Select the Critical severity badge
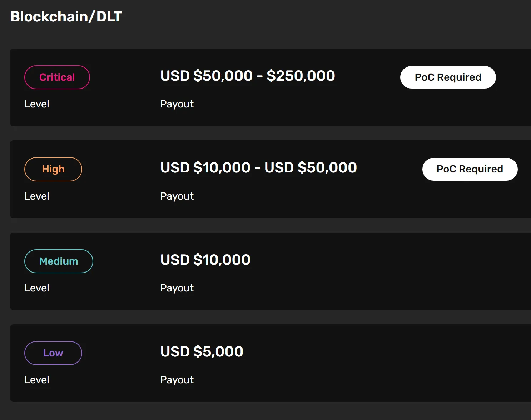Viewport: 531px width, 420px height. (57, 77)
